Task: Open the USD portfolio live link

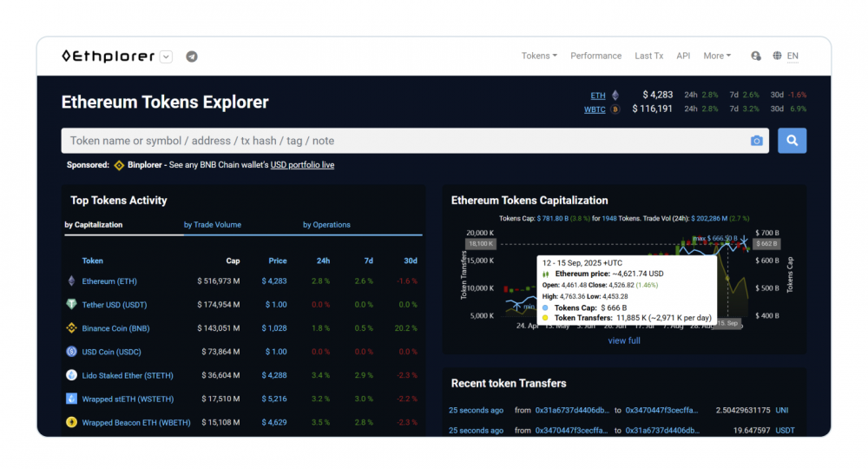Action: pyautogui.click(x=302, y=165)
